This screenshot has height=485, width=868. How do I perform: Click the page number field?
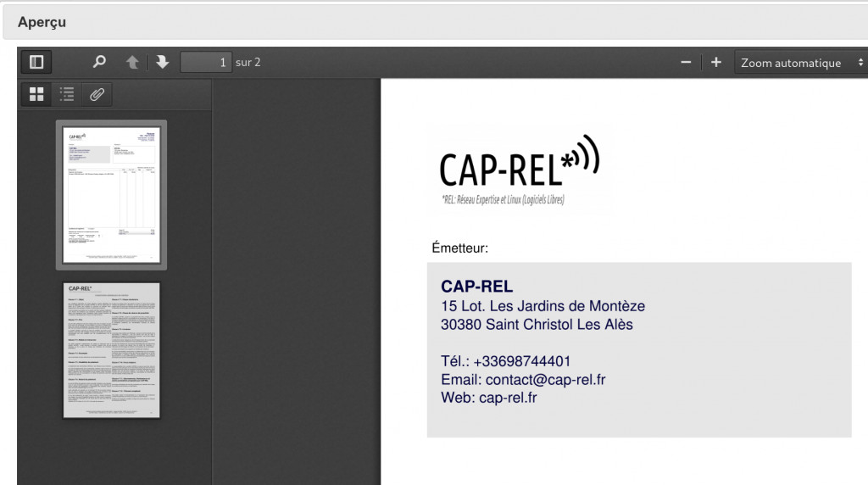[x=206, y=62]
